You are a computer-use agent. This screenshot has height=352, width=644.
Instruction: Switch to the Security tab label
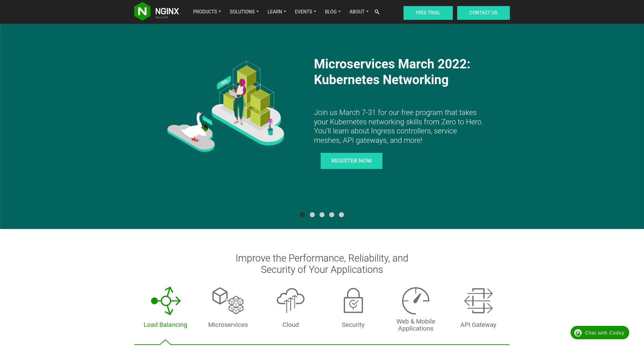click(353, 325)
